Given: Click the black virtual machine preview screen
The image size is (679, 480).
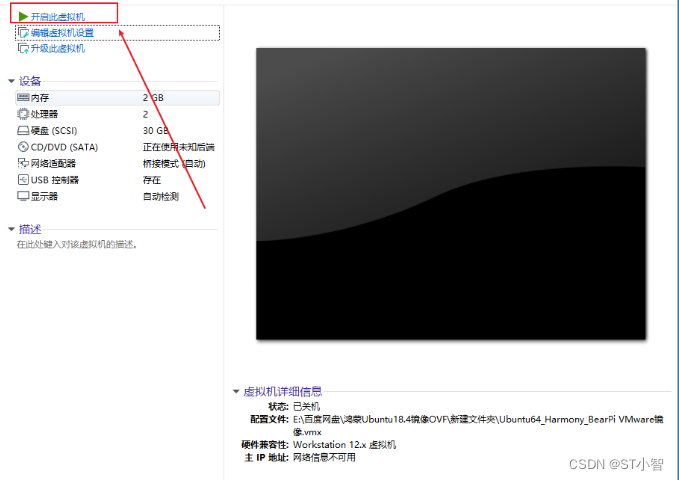Looking at the screenshot, I should pyautogui.click(x=451, y=194).
